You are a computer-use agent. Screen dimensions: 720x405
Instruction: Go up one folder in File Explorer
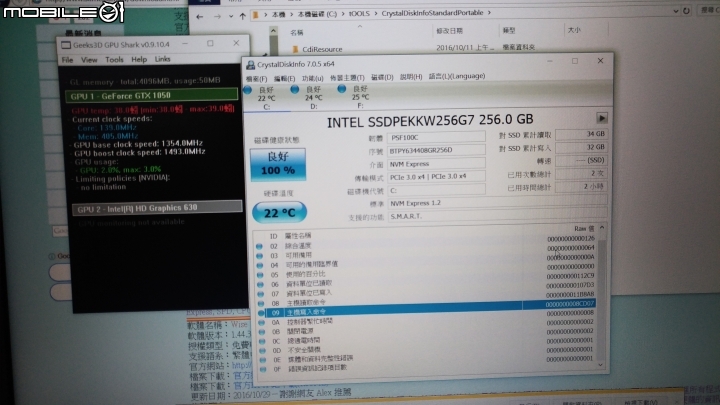pos(242,16)
